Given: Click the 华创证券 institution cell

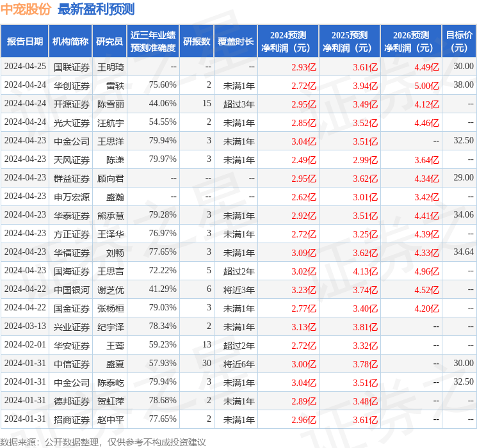Looking at the screenshot, I should pos(72,86).
